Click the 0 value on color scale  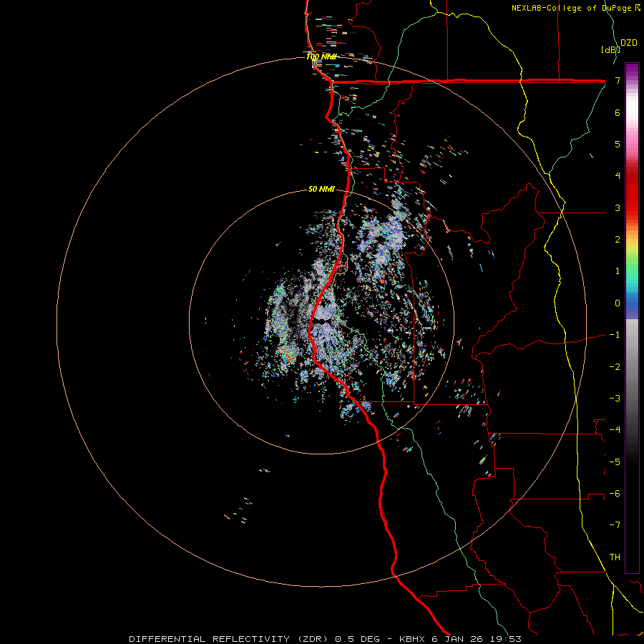pyautogui.click(x=618, y=303)
